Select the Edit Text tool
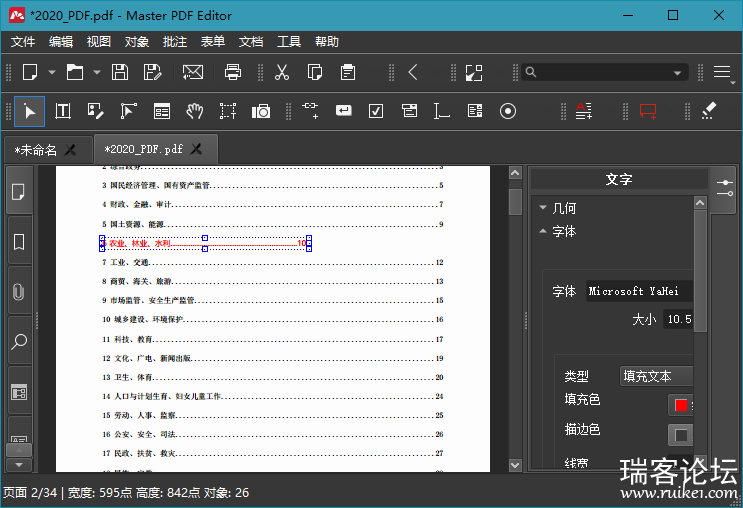Viewport: 743px width, 508px height. pos(63,111)
